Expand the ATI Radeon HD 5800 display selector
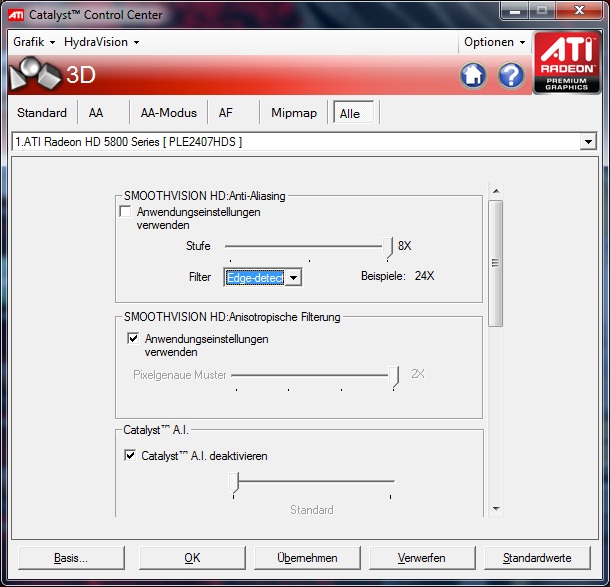610x587 pixels. click(588, 142)
